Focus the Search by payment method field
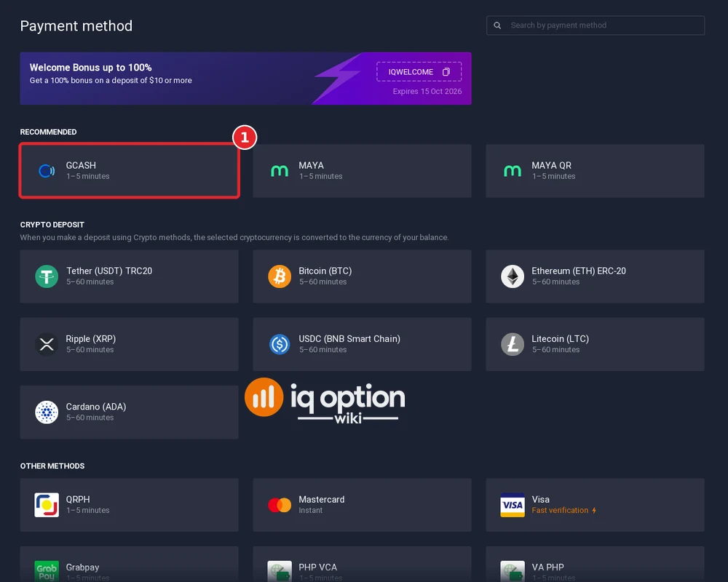 click(596, 25)
